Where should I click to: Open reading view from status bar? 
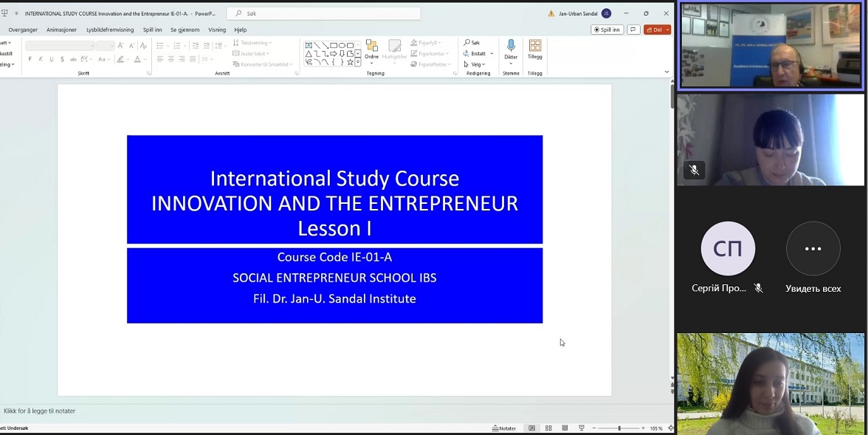(565, 428)
